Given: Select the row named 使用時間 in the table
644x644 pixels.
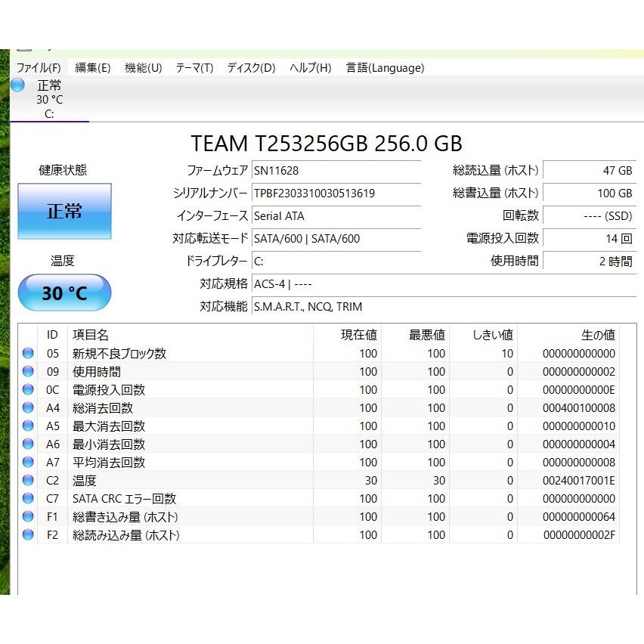Looking at the screenshot, I should [319, 371].
